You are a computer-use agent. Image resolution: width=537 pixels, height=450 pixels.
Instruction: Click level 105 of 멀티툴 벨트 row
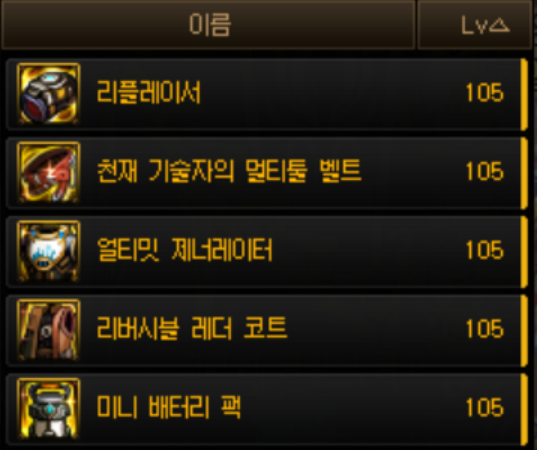[485, 171]
